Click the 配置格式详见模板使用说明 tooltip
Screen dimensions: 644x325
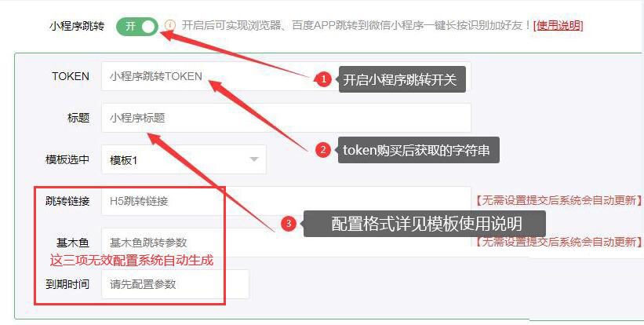point(424,224)
